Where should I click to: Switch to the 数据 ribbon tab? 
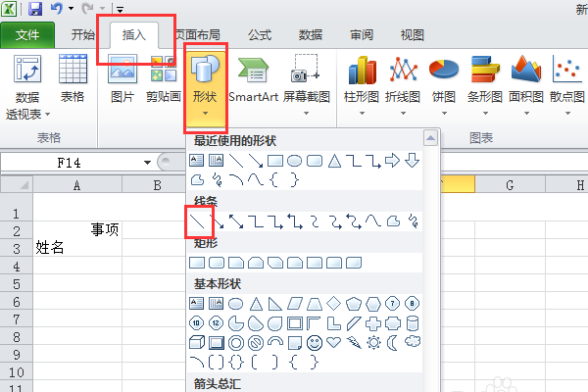coord(311,35)
